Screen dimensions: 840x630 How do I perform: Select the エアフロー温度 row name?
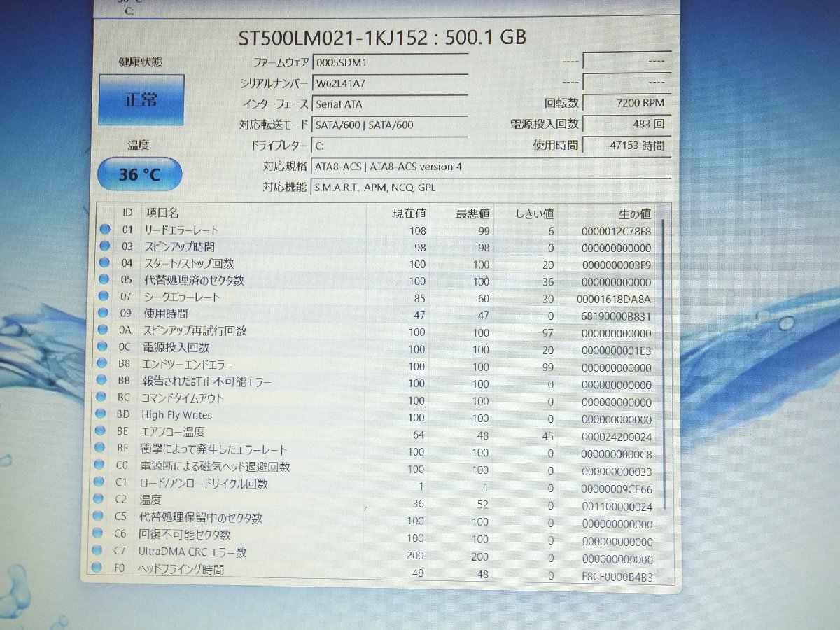pos(172,432)
